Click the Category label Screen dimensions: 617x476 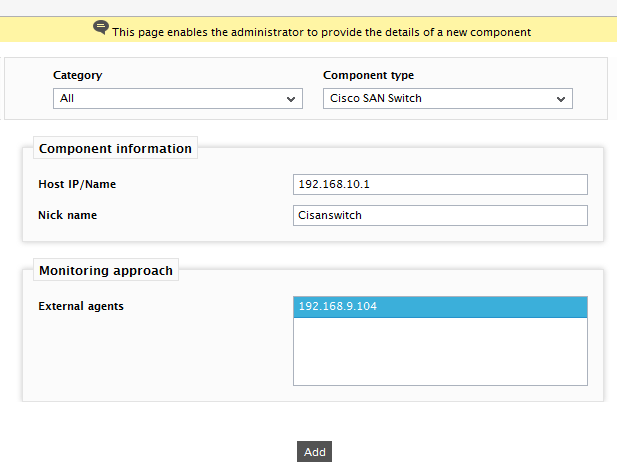[x=78, y=75]
